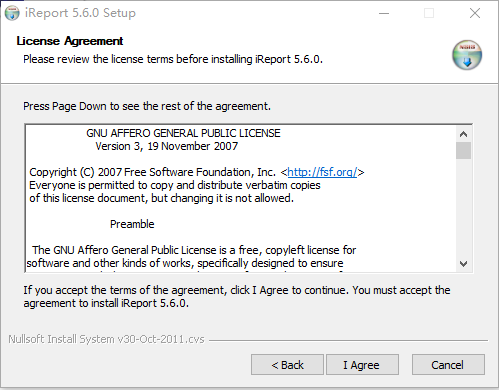Click the Nullsoft Install System version label
Image resolution: width=499 pixels, height=390 pixels.
point(106,339)
